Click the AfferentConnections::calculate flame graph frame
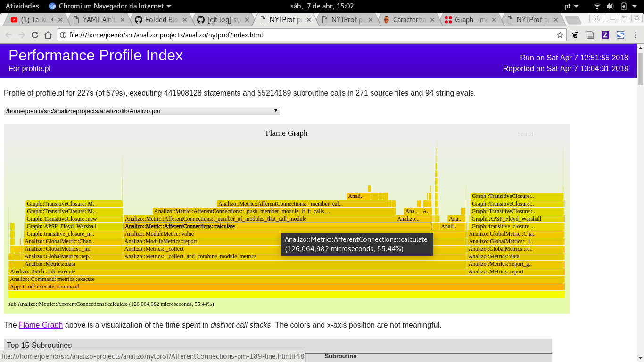Screen dimensions: 644x362 [x=189, y=226]
